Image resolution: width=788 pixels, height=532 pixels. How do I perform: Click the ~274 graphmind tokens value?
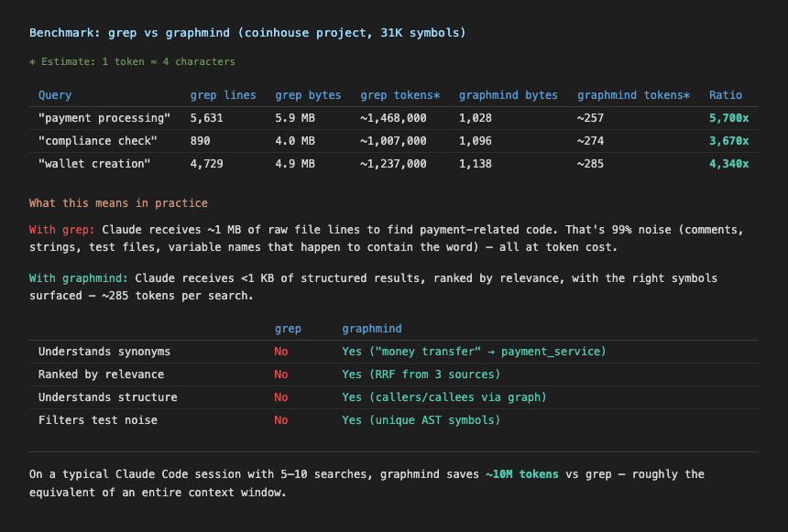[x=590, y=141]
